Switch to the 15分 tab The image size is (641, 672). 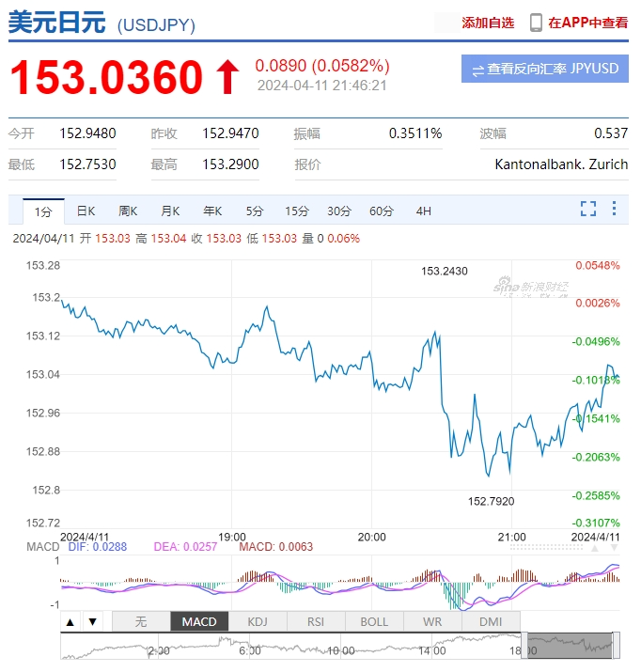tap(297, 211)
